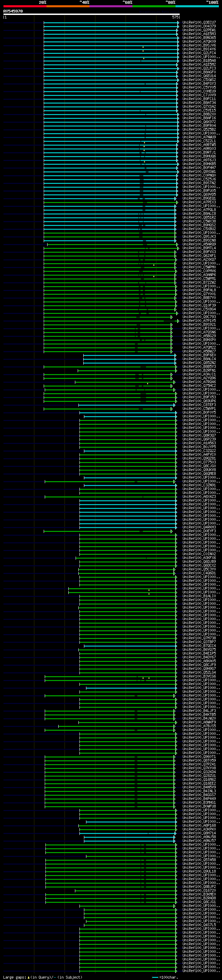This screenshot has height=980, width=222.
Task: Click label UniRef100_B4FGY3
Action: point(199,84)
